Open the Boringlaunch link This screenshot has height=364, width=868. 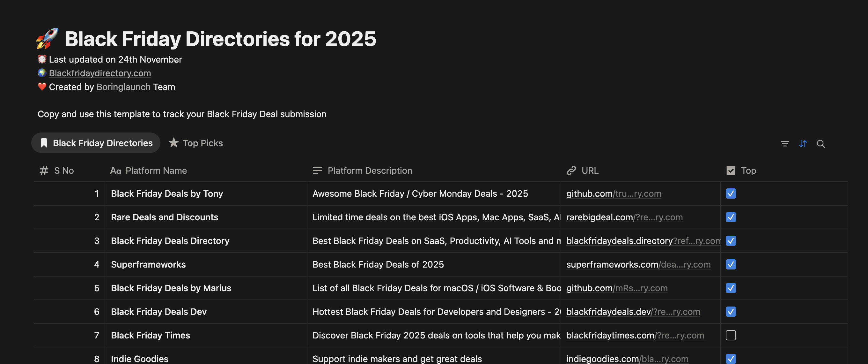tap(123, 87)
